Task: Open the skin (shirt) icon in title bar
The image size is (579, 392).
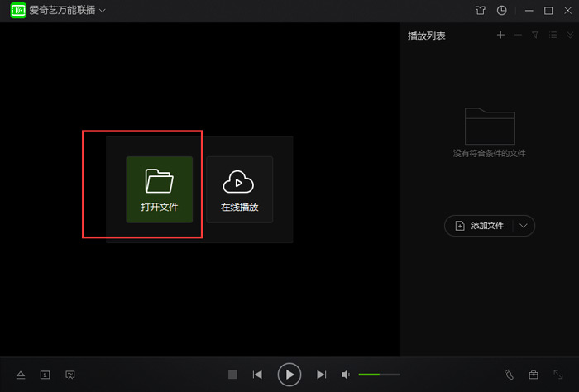Action: pos(479,11)
